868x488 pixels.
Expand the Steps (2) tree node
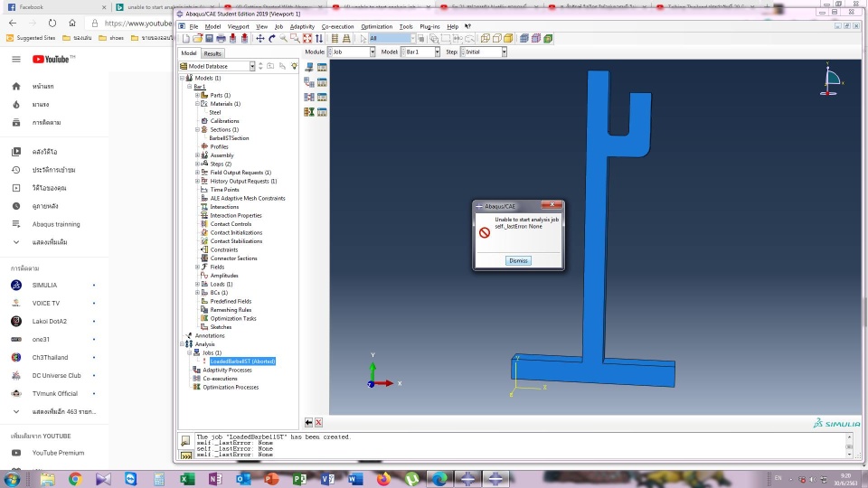tap(197, 164)
